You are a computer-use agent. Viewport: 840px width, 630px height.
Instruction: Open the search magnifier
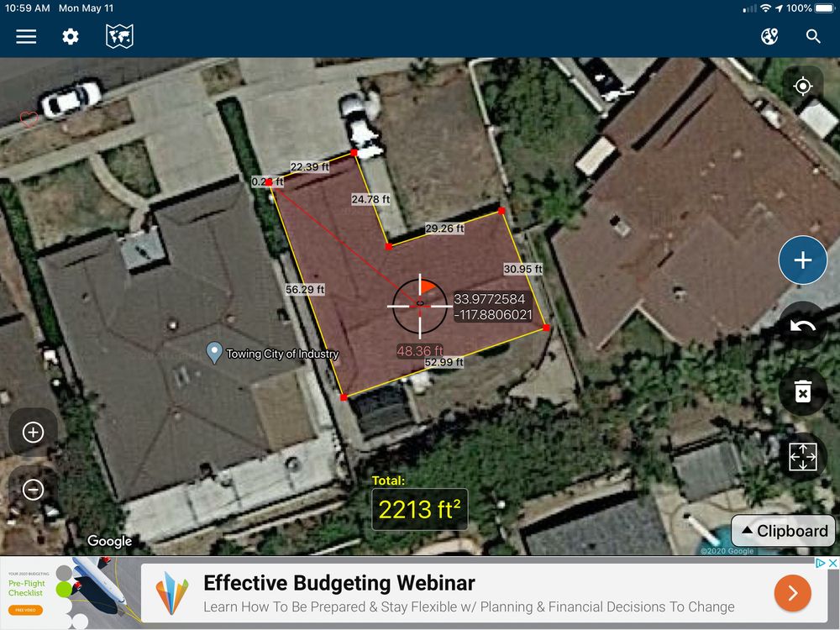click(813, 36)
